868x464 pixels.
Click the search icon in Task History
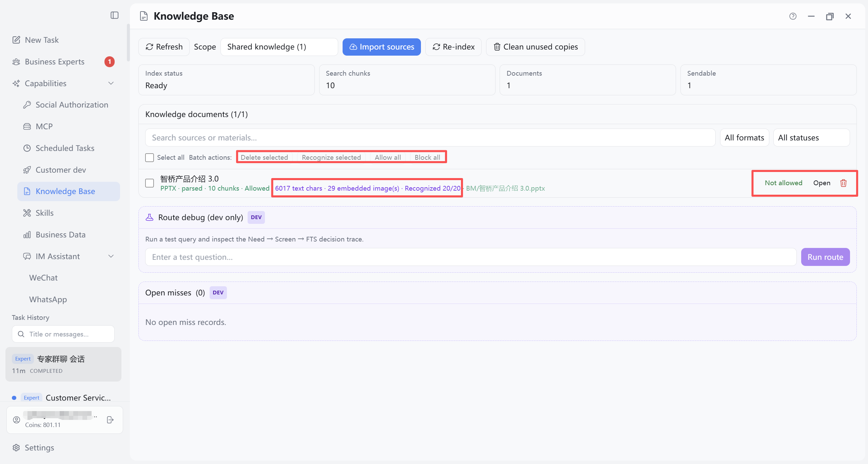point(21,334)
